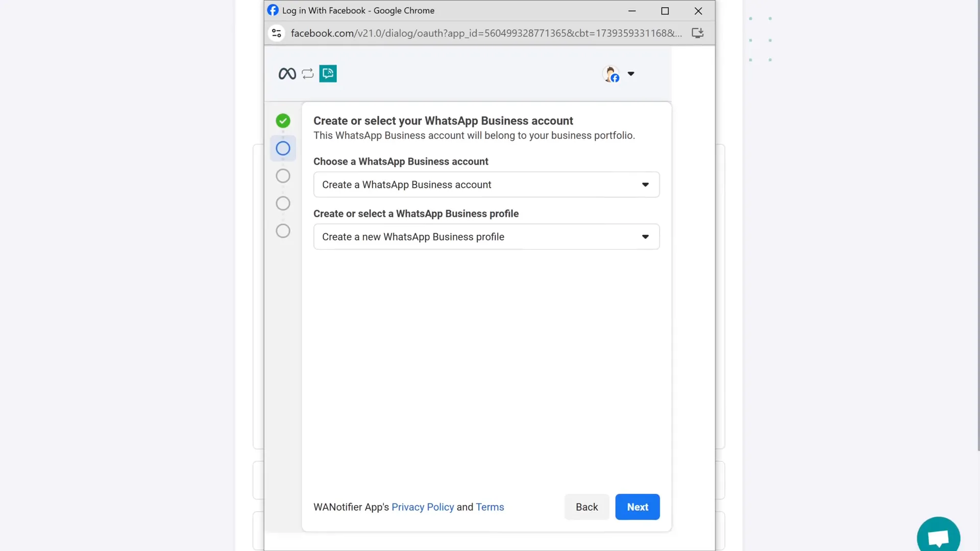The height and width of the screenshot is (551, 980).
Task: Click the facebook.com URL address bar
Action: [486, 33]
